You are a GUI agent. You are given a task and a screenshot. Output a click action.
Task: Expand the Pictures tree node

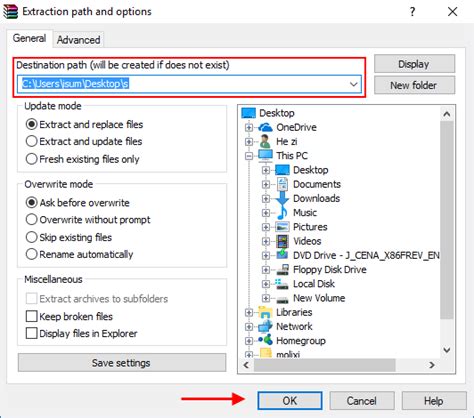[x=266, y=227]
